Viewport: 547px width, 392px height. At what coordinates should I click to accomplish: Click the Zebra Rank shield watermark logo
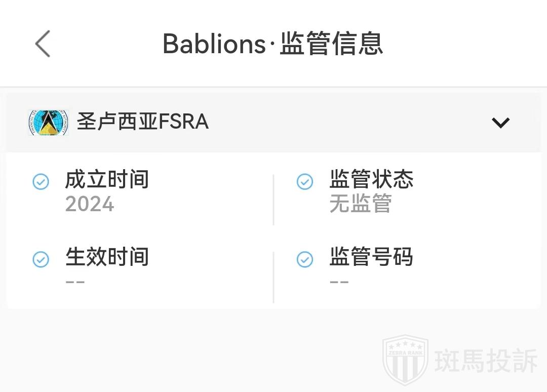point(405,360)
